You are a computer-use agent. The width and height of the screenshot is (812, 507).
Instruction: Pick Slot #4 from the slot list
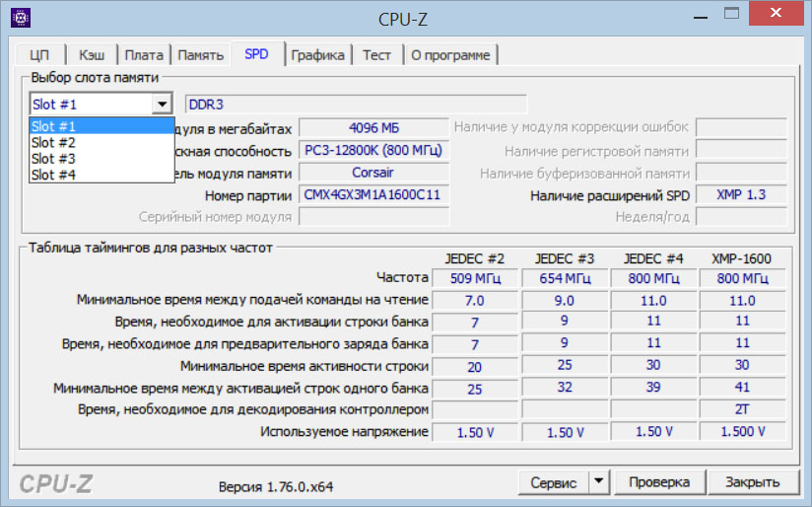tap(101, 175)
